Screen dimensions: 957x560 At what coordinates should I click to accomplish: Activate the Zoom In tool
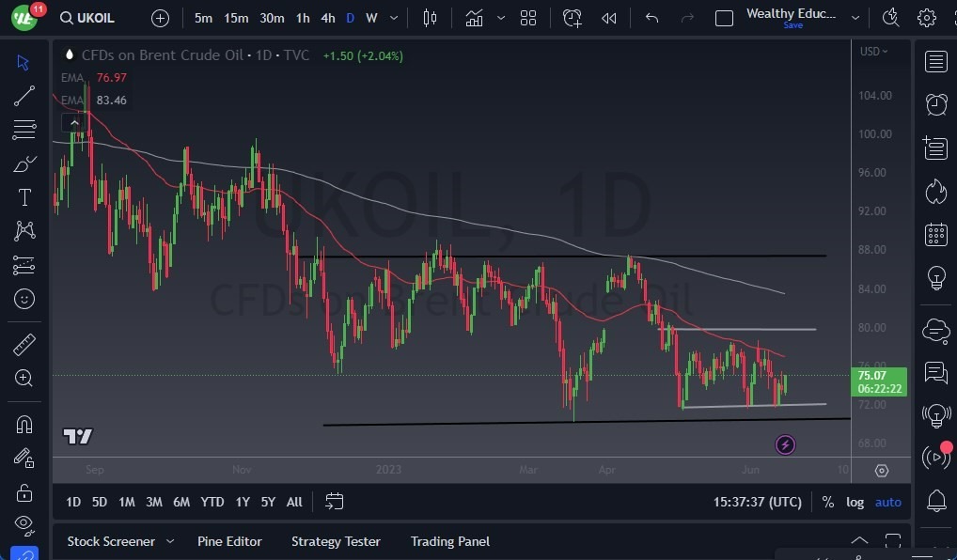24,378
